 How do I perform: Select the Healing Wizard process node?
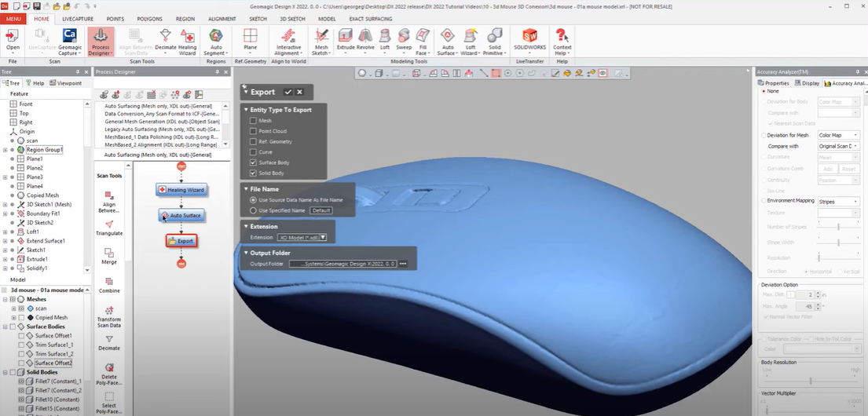(x=181, y=190)
